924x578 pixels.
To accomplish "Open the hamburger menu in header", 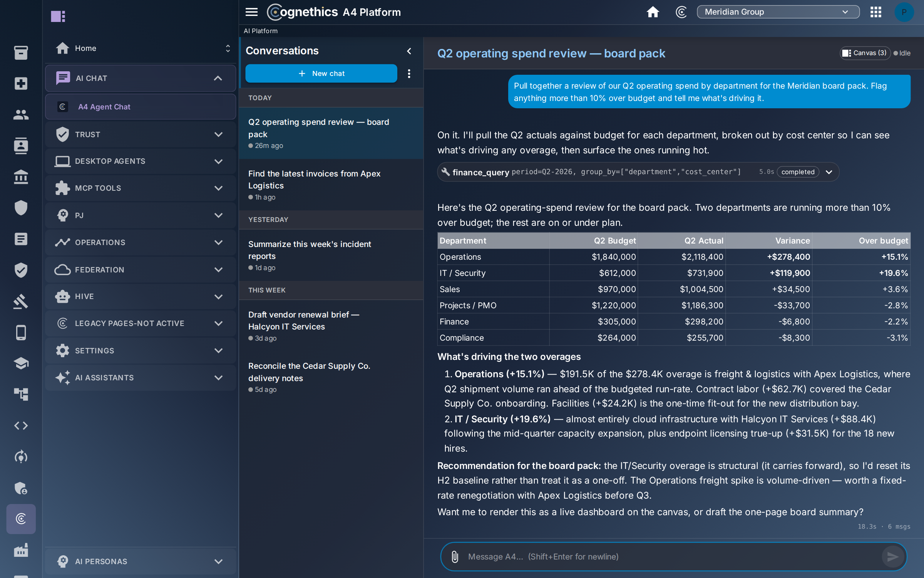I will point(251,12).
